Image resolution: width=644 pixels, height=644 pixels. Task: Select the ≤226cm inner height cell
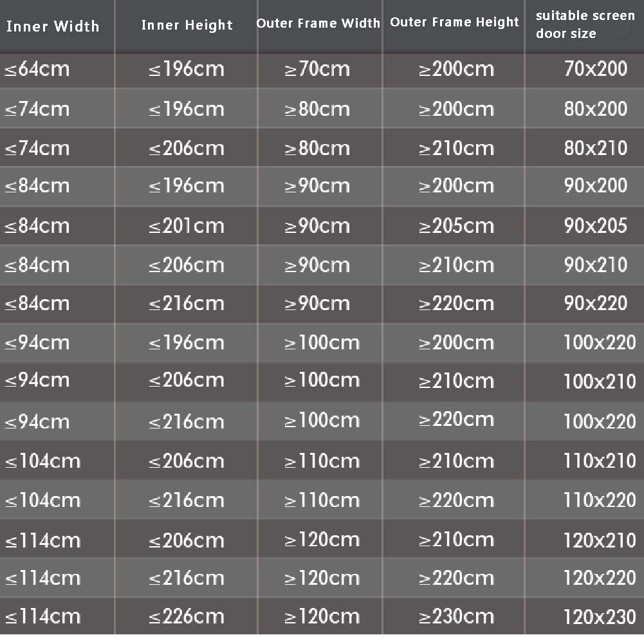point(187,617)
